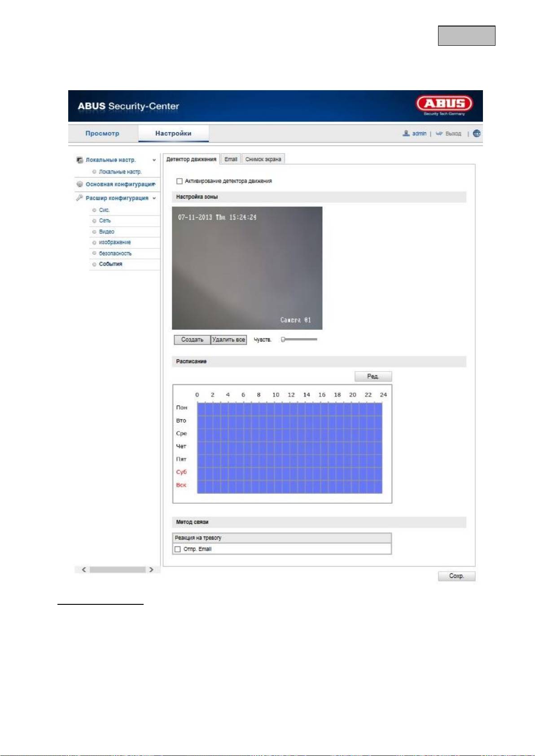Expand the Основная конфигурация section arrow
This screenshot has height=756, width=535.
pos(155,184)
